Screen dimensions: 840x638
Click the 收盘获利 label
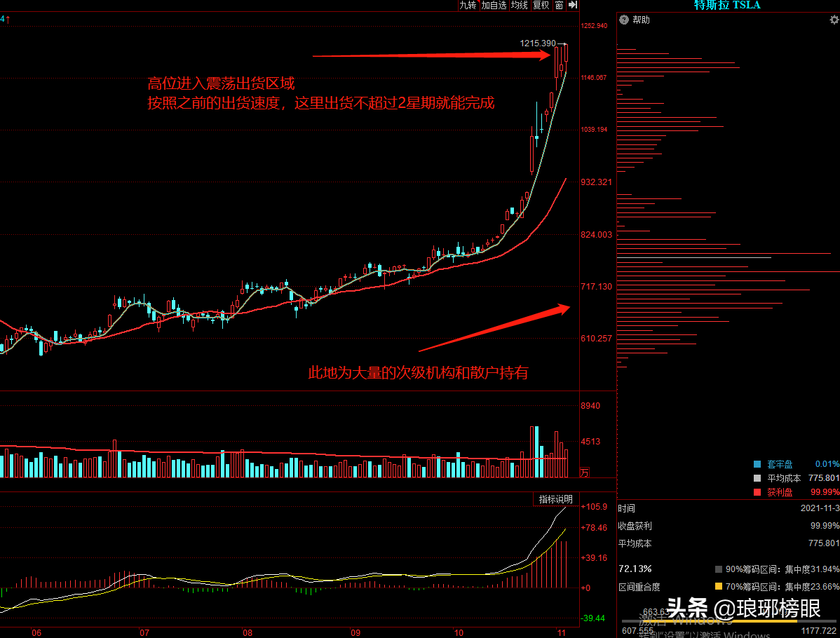coord(635,526)
